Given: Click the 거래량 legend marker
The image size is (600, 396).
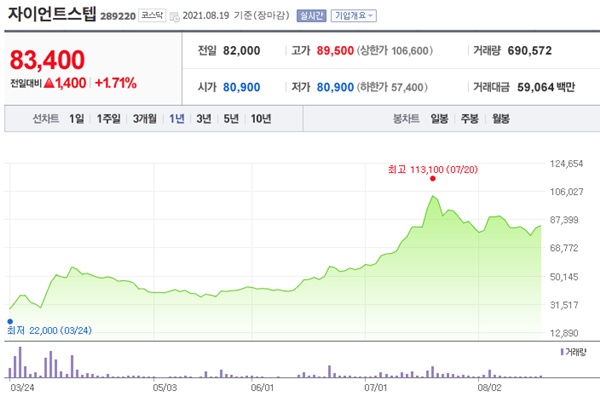Looking at the screenshot, I should tap(562, 352).
